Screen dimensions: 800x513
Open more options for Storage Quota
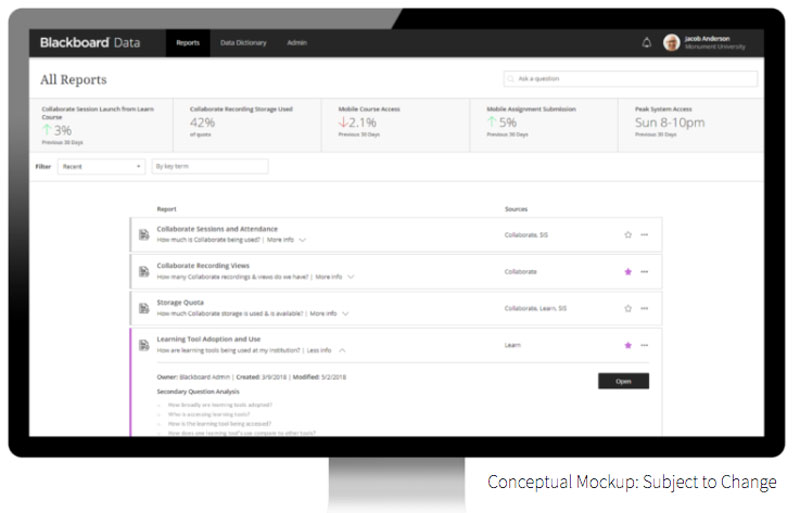click(x=644, y=308)
